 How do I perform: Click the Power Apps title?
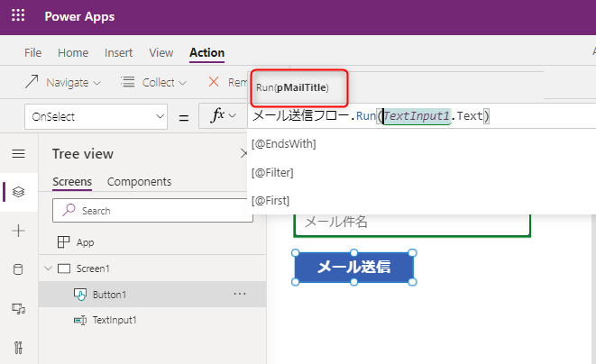tap(79, 16)
